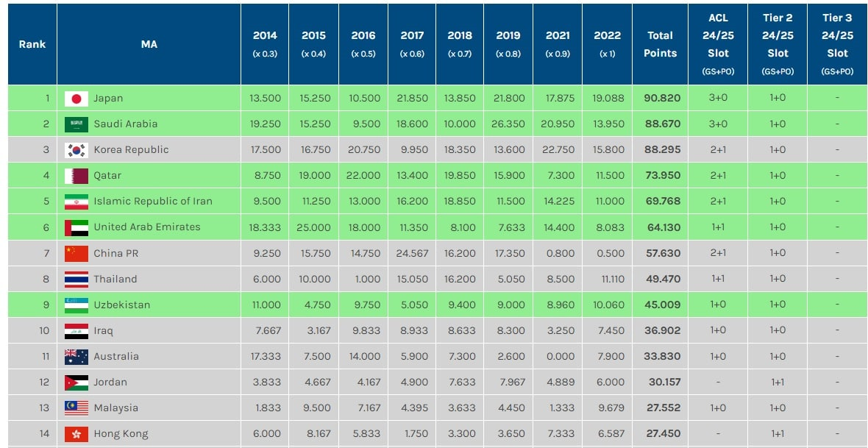Click the Tier 2 24/25 Slot header

(778, 44)
